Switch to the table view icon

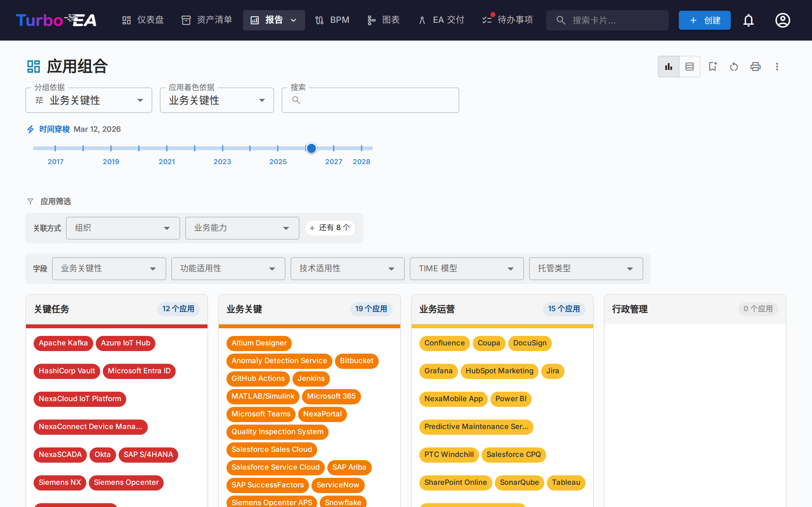click(690, 67)
